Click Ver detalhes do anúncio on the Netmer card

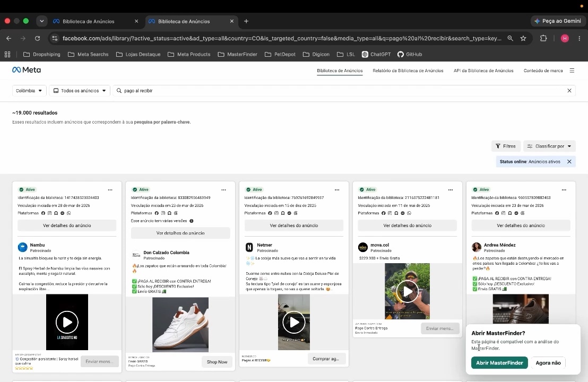[294, 225]
